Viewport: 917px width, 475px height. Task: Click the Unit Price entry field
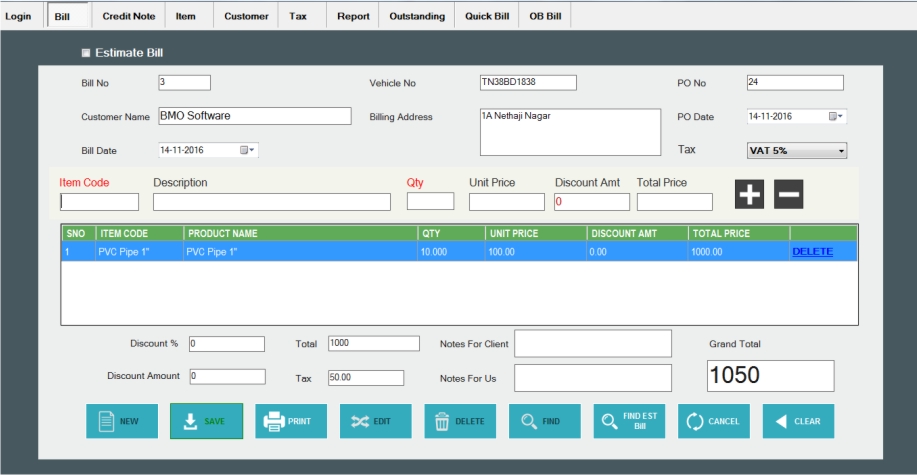coord(506,202)
